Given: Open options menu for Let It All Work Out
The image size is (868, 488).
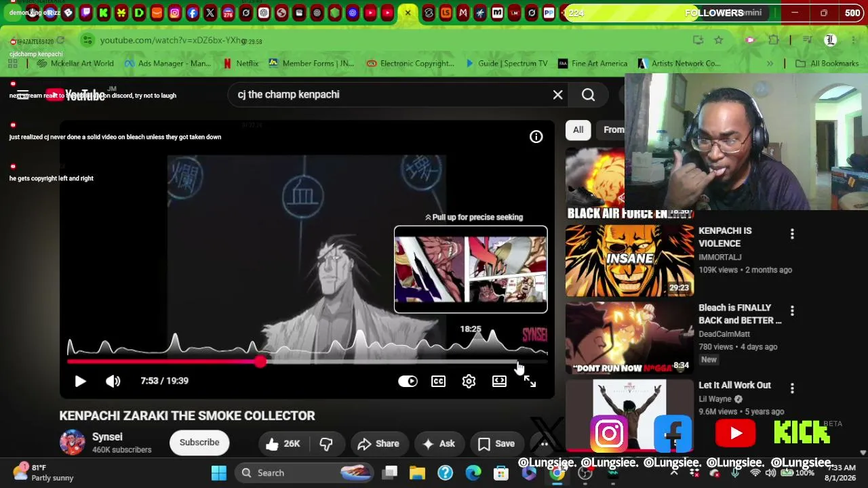Looking at the screenshot, I should [x=792, y=388].
